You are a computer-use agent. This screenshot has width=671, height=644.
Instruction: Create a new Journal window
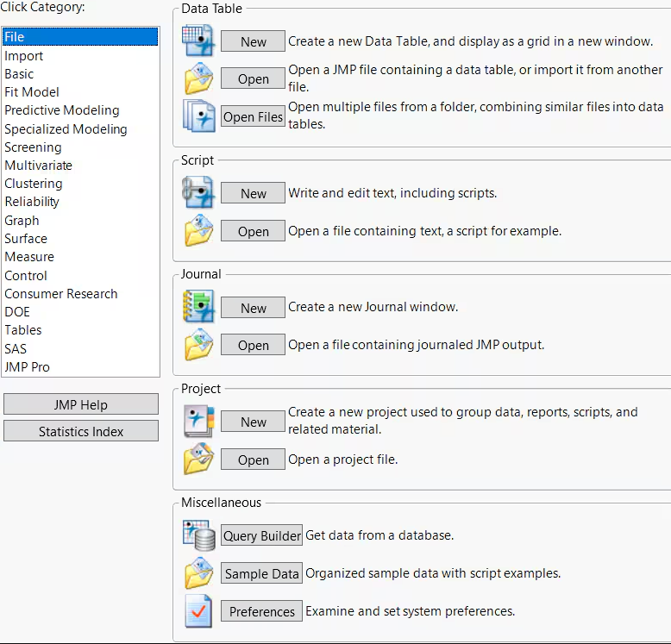253,308
